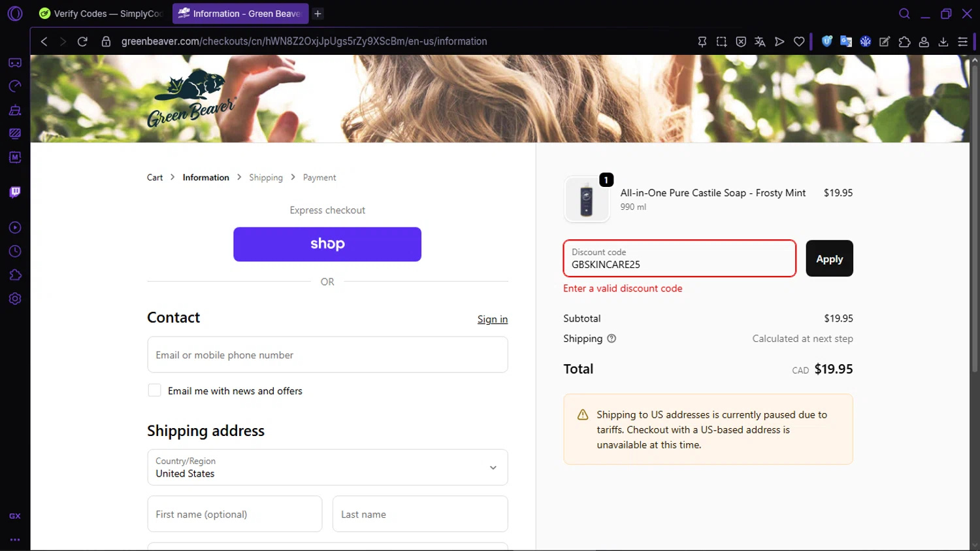Click the 'Enter a valid discount code' error
Screen dimensions: 980x551
click(x=623, y=288)
